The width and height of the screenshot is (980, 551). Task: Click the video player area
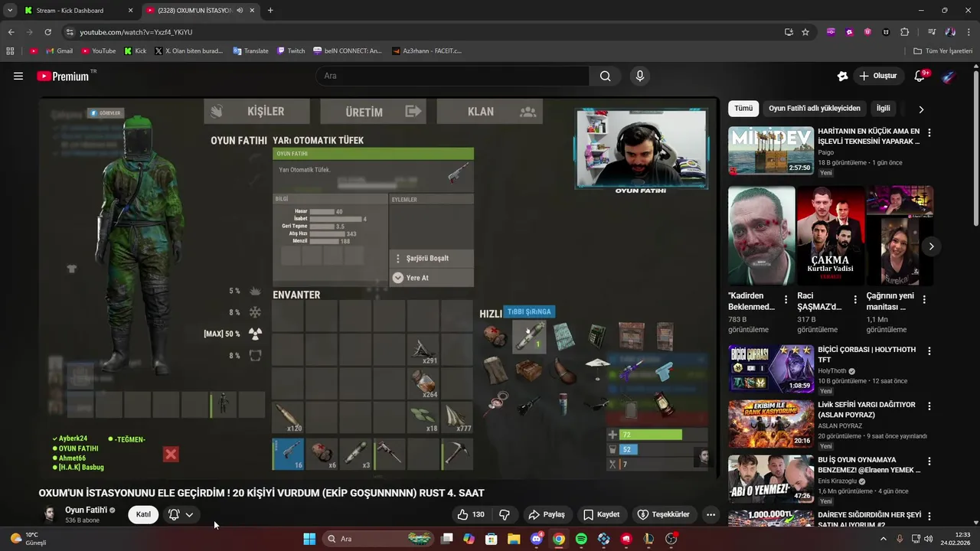tap(379, 287)
